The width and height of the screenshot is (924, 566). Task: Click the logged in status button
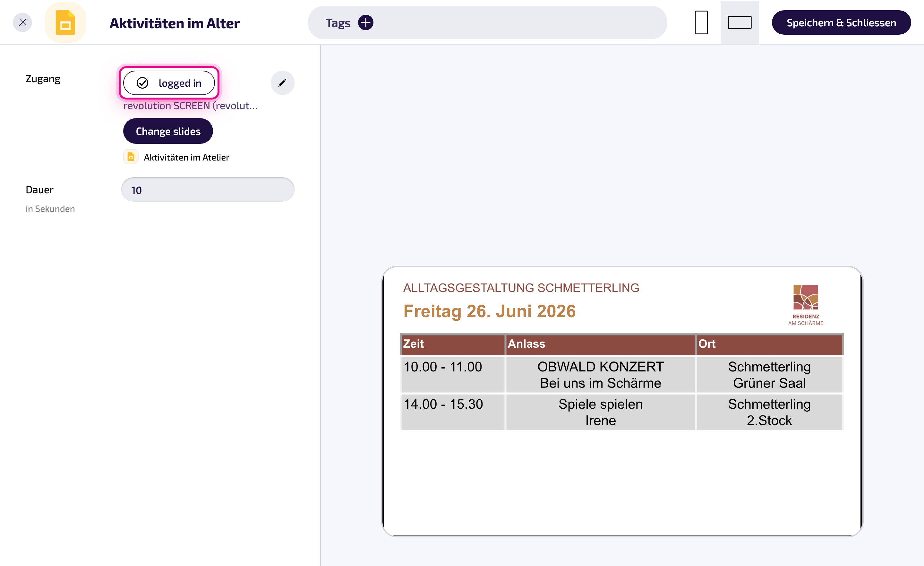169,83
